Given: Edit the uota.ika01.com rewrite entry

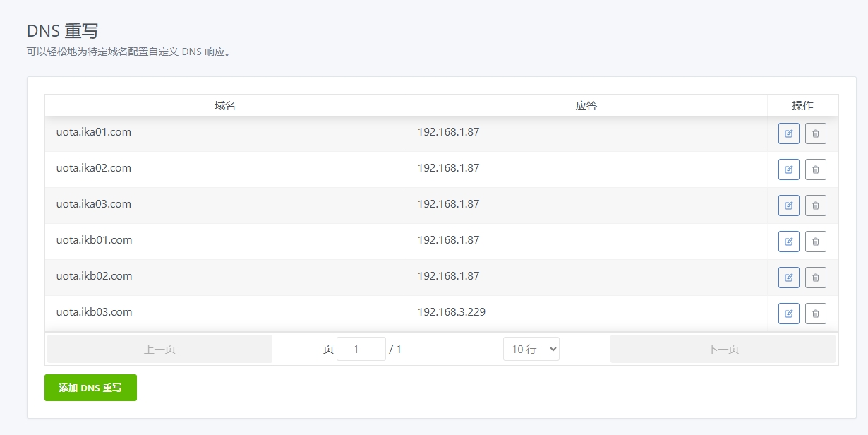Looking at the screenshot, I should point(788,133).
